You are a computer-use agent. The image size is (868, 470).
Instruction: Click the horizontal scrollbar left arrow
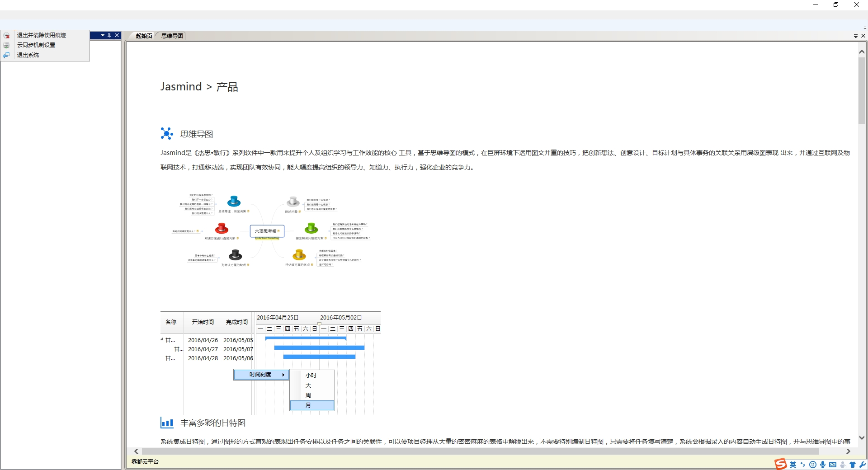[x=137, y=451]
